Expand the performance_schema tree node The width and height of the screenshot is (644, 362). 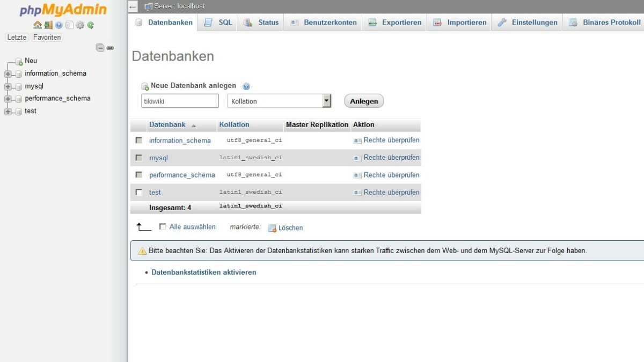coord(8,99)
